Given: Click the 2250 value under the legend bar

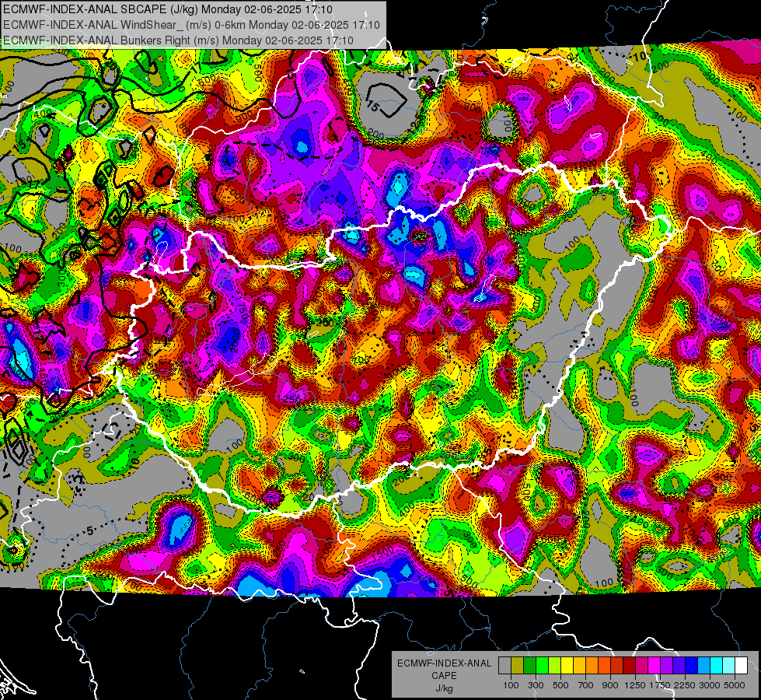Looking at the screenshot, I should pyautogui.click(x=685, y=685).
